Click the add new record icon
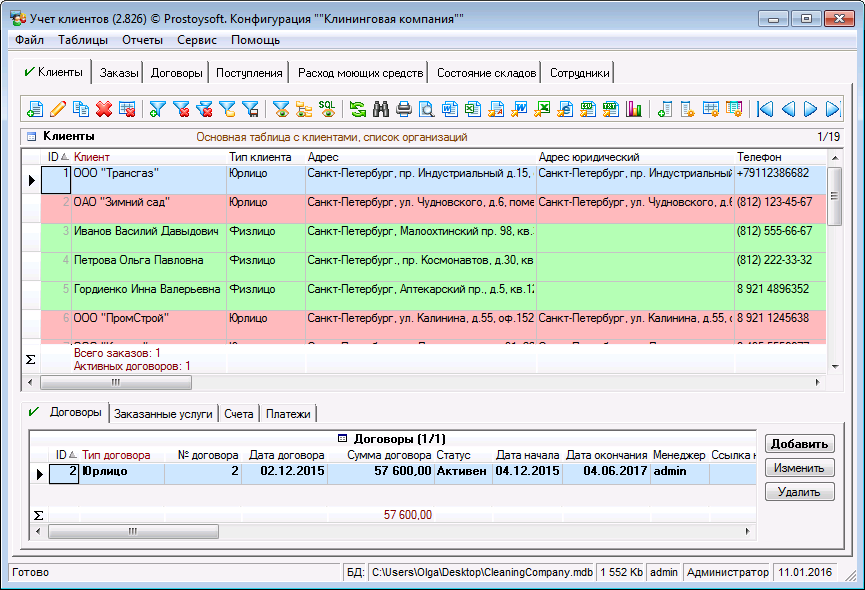Viewport: 865px width, 590px height. (35, 109)
